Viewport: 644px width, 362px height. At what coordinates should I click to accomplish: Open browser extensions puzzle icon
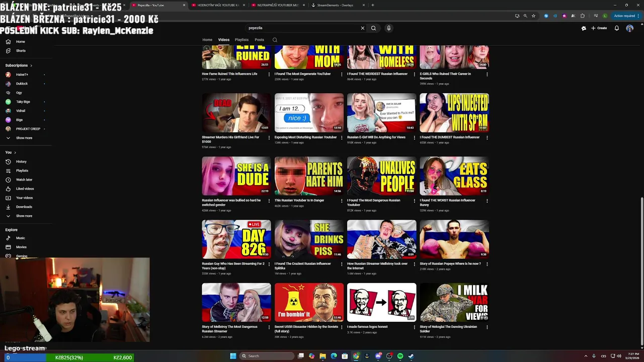tap(583, 16)
